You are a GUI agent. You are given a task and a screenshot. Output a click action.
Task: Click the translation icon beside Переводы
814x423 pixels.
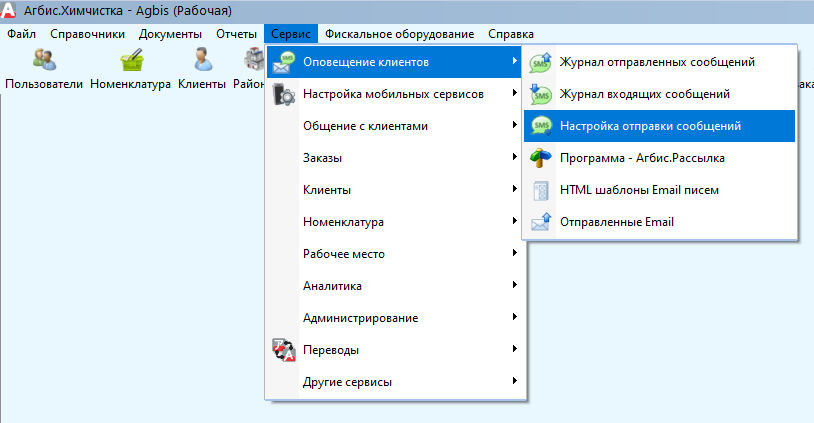(284, 350)
